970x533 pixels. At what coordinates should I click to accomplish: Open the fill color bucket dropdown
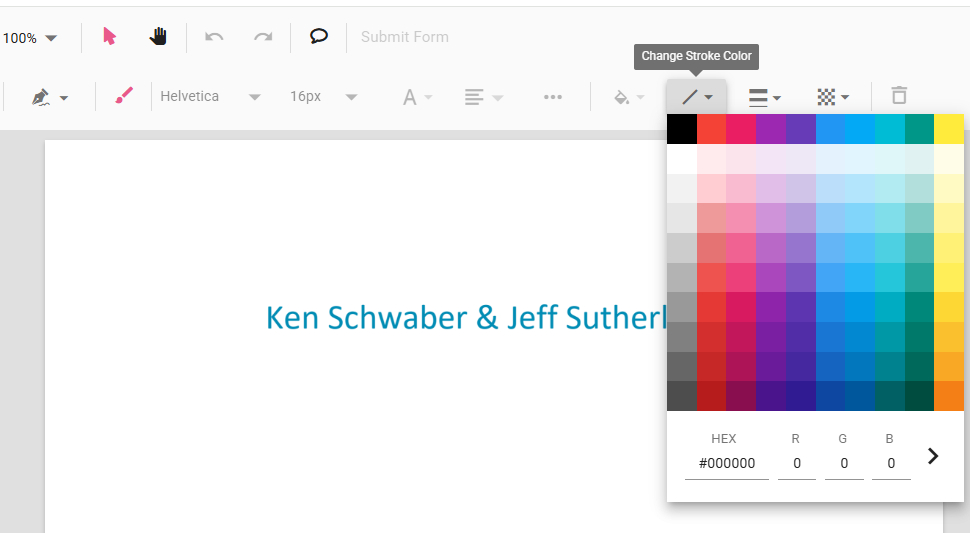point(629,97)
